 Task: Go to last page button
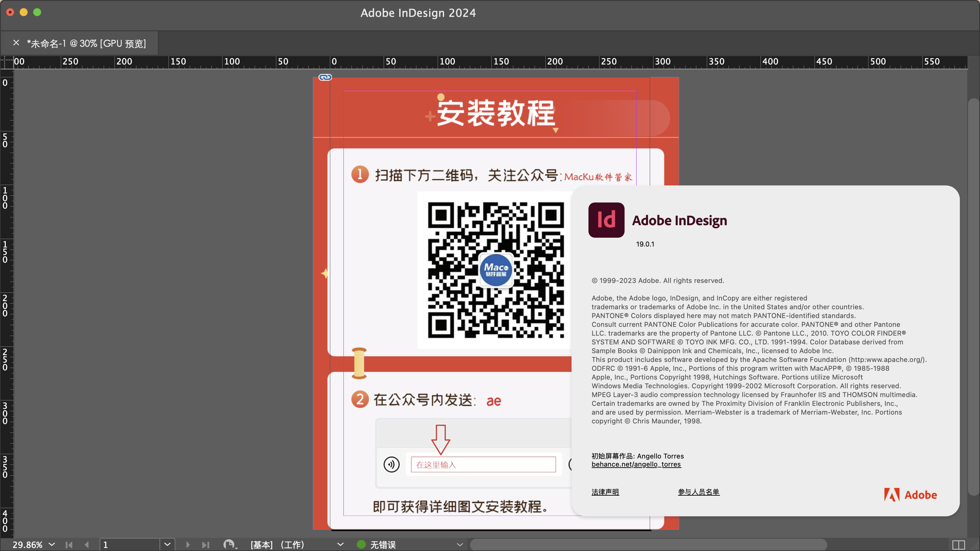(205, 545)
